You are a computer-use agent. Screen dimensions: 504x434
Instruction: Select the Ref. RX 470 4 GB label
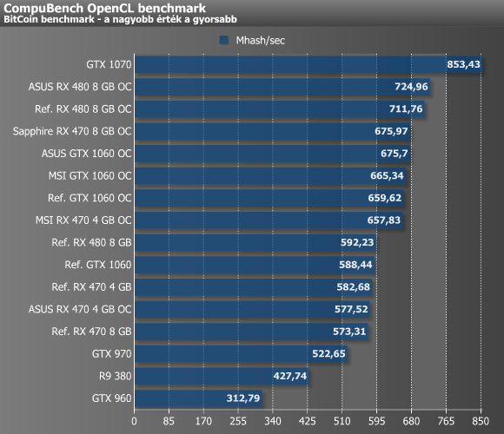(x=91, y=287)
